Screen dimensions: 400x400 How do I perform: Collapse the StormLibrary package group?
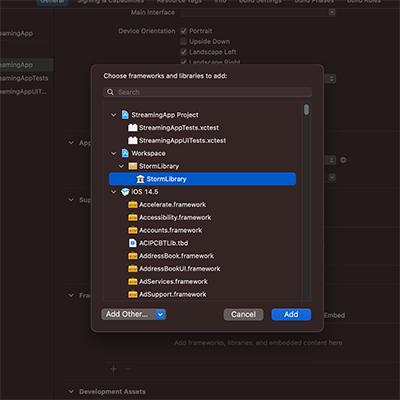tap(121, 166)
